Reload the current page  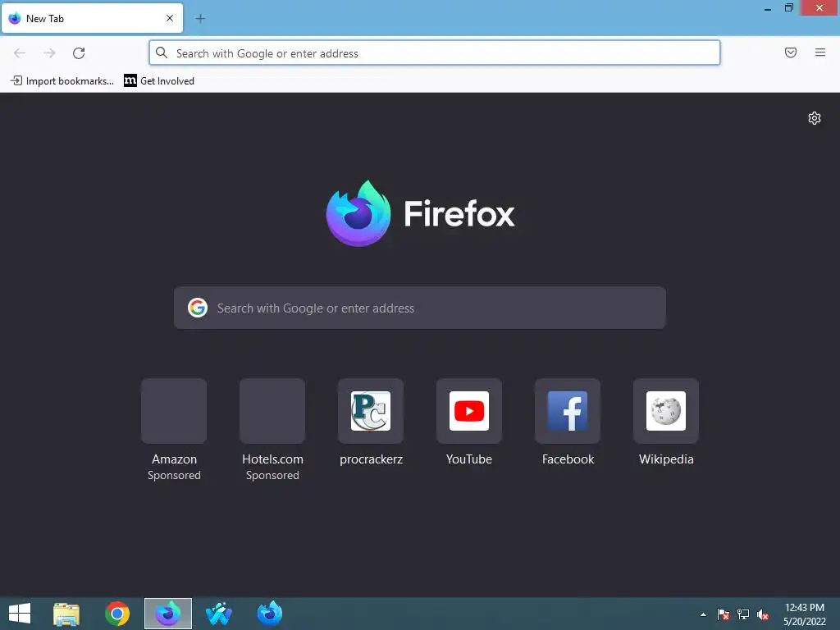(79, 53)
